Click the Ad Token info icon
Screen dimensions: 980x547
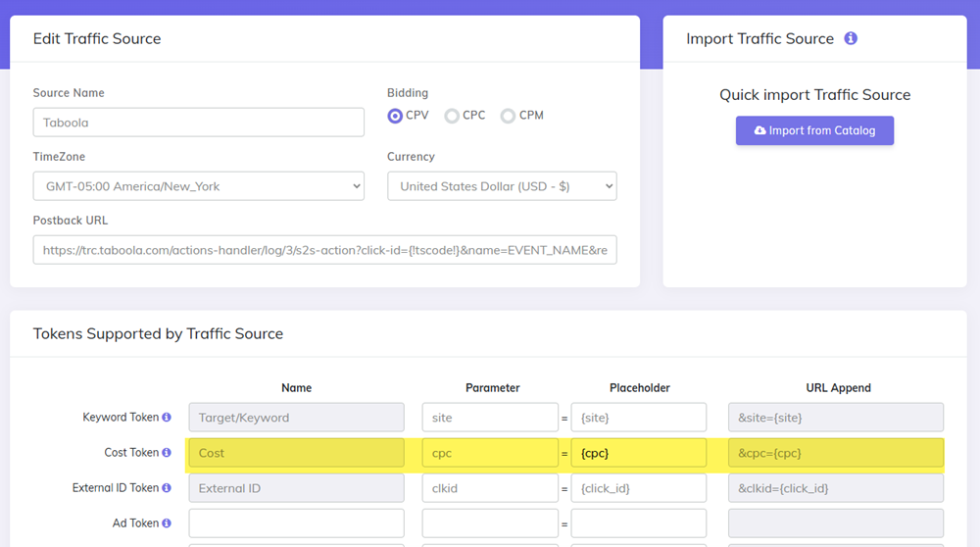pyautogui.click(x=167, y=523)
